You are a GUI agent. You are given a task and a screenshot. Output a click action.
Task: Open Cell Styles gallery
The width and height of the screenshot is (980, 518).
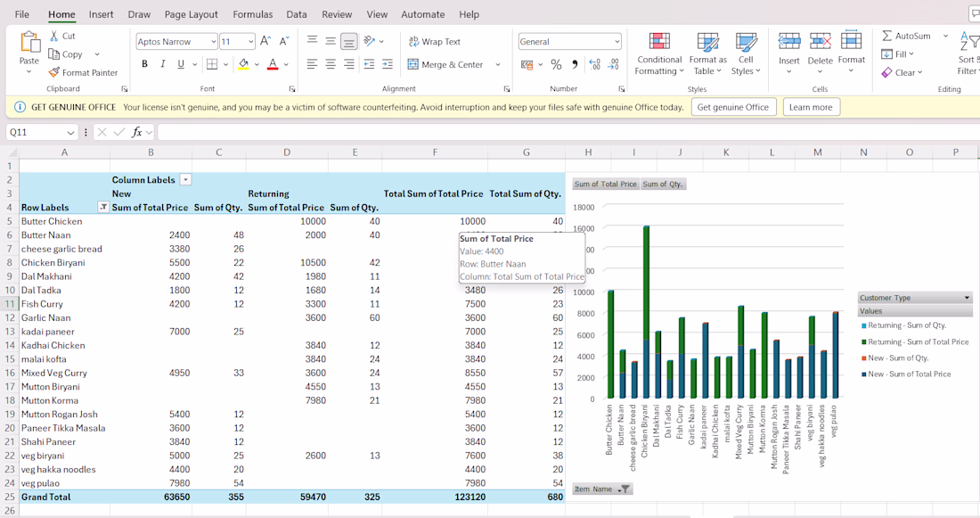(746, 53)
